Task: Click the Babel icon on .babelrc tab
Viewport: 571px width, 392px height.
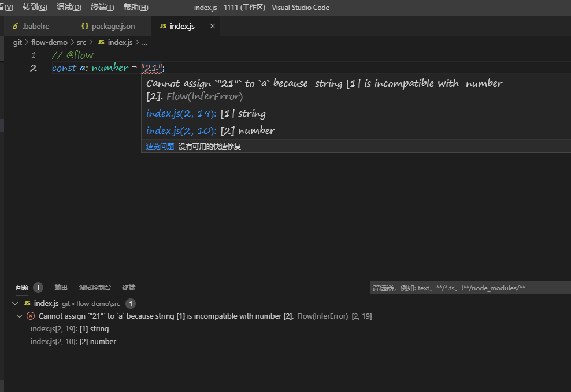Action: [x=16, y=27]
